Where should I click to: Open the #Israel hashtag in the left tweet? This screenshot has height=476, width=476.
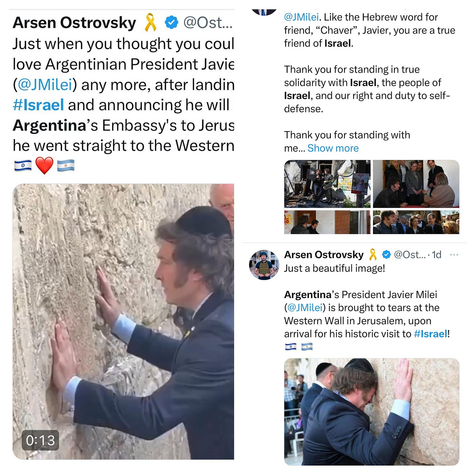[x=38, y=105]
